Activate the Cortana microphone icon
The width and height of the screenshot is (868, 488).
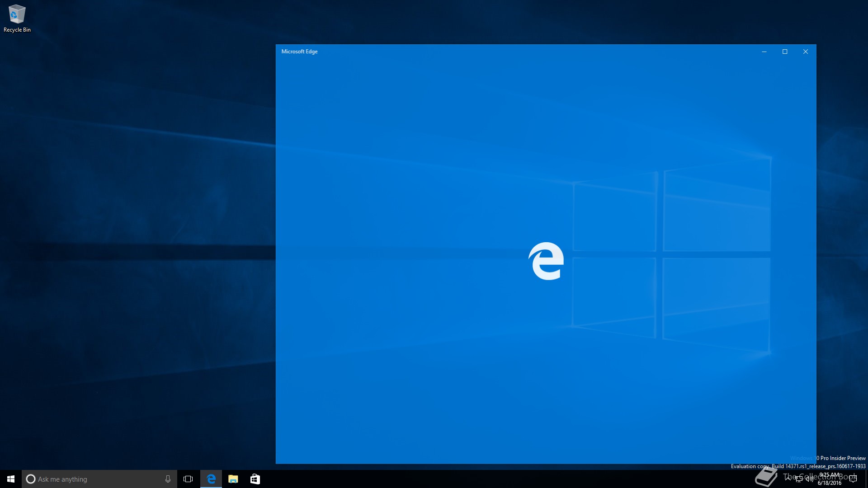tap(168, 479)
